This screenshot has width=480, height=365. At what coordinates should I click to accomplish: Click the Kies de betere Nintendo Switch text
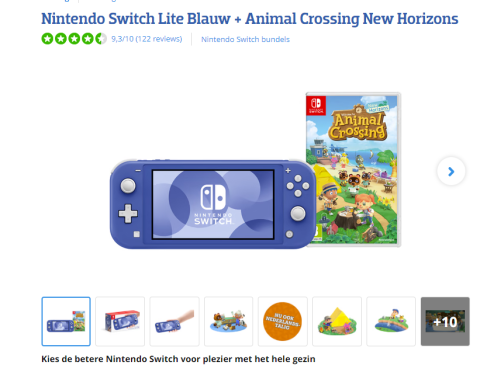[x=178, y=359]
